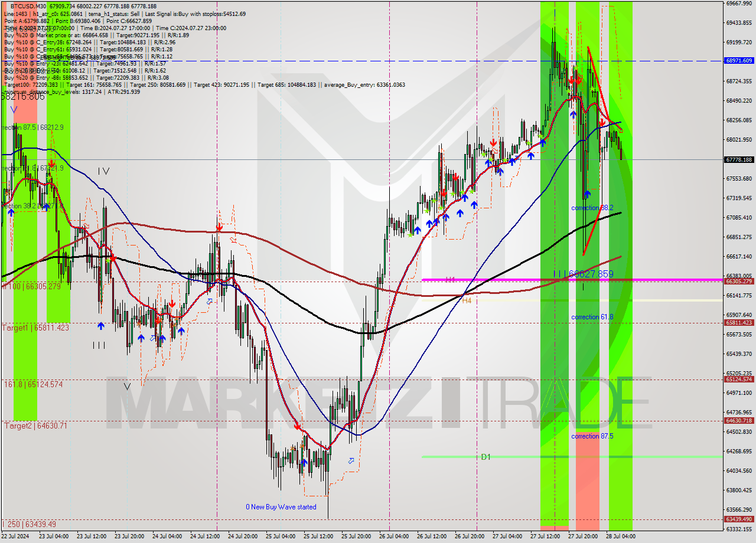Click the large 68215.805 price label
This screenshot has height=543, width=756.
click(24, 97)
